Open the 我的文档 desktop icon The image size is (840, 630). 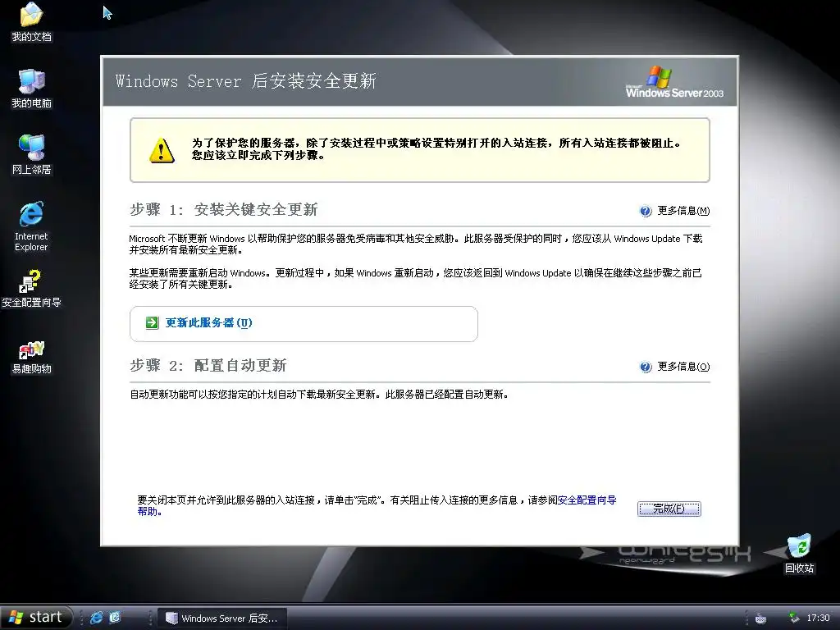[x=32, y=21]
